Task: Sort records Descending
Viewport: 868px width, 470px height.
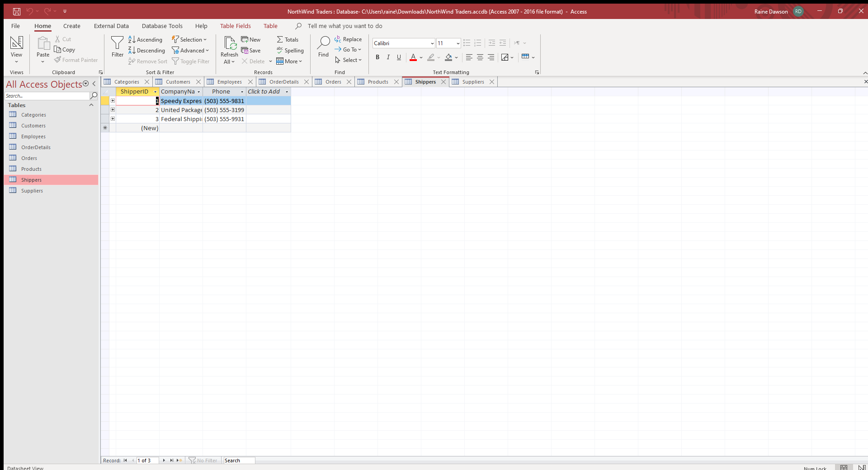Action: [x=146, y=51]
